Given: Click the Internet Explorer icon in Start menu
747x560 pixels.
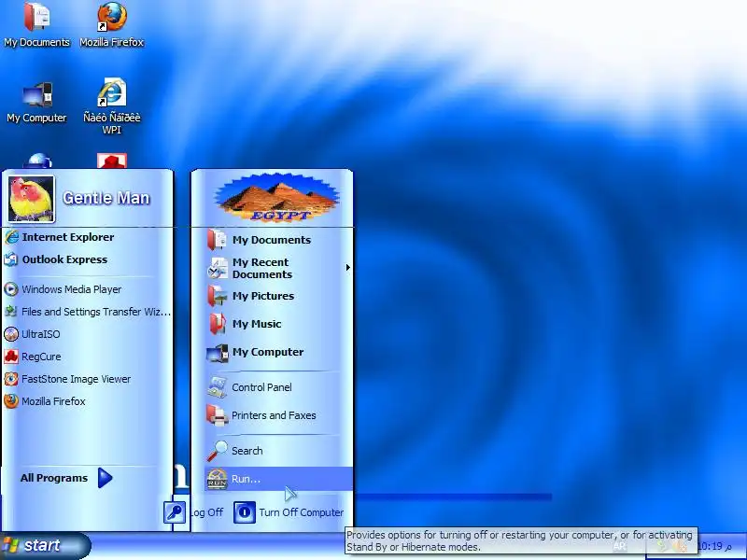Looking at the screenshot, I should pos(11,237).
